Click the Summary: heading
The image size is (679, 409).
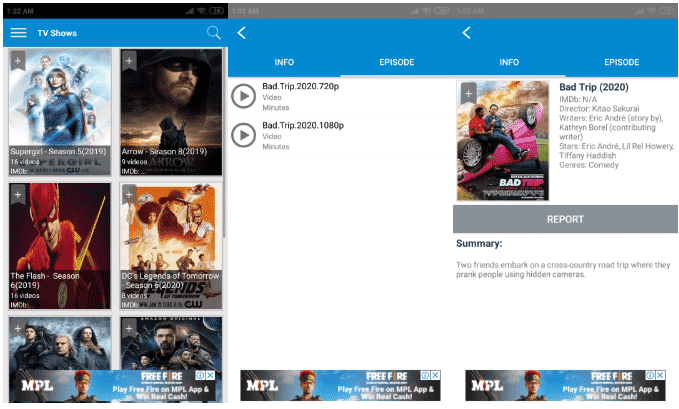coord(479,243)
